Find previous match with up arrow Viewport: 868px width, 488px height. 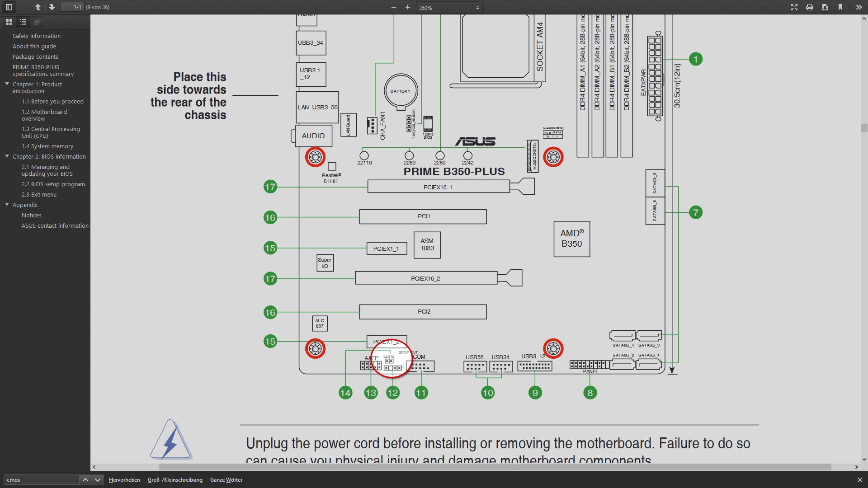85,480
